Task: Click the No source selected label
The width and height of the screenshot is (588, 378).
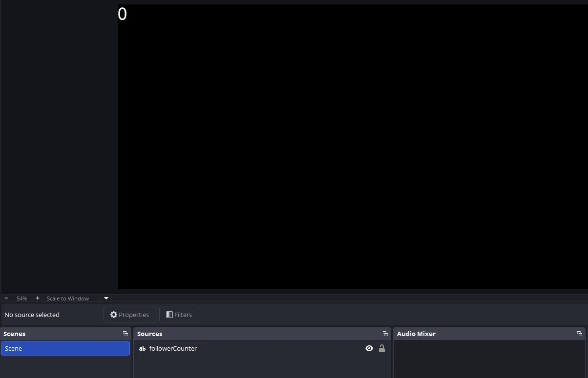Action: [x=32, y=315]
